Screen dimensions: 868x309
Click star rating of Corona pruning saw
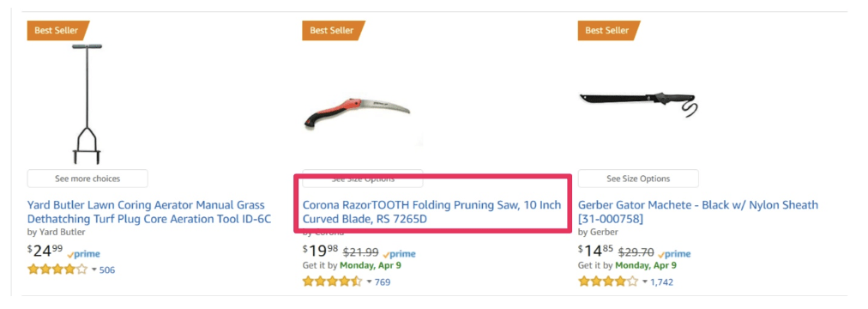click(x=333, y=282)
